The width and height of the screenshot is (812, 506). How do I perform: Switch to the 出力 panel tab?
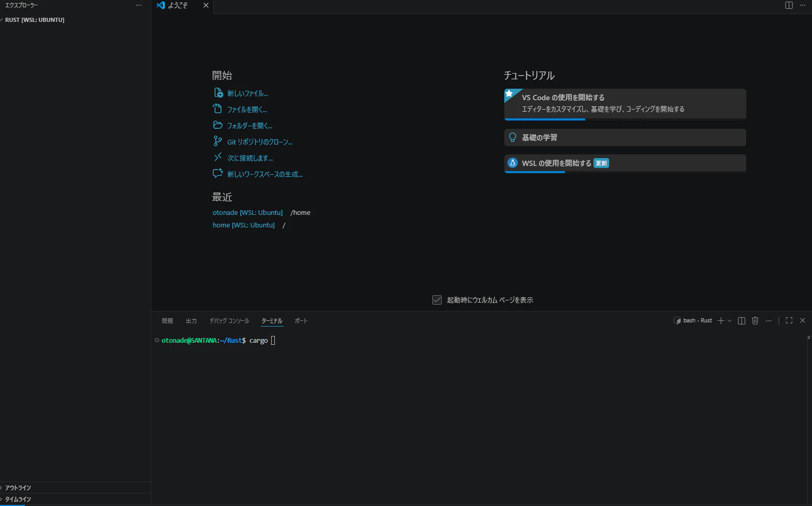pos(191,321)
